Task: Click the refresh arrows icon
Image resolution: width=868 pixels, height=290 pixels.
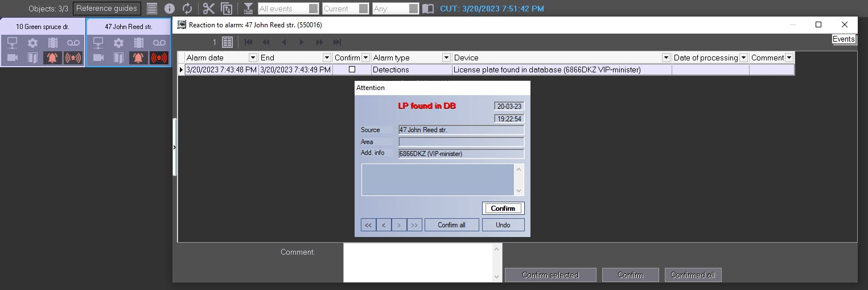Action: pos(187,9)
